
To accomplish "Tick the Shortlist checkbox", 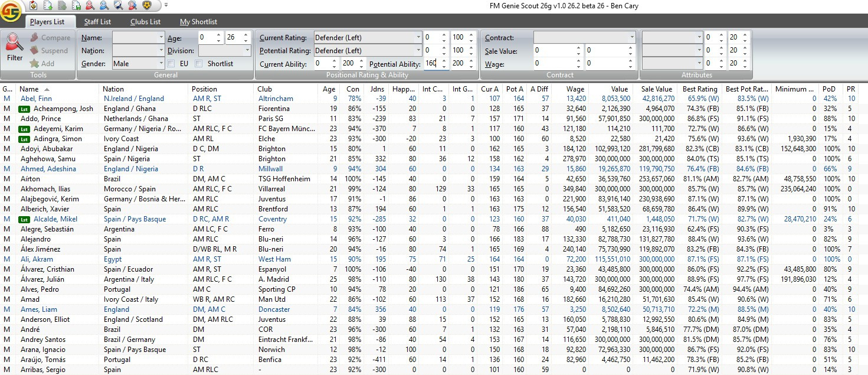I will click(199, 63).
